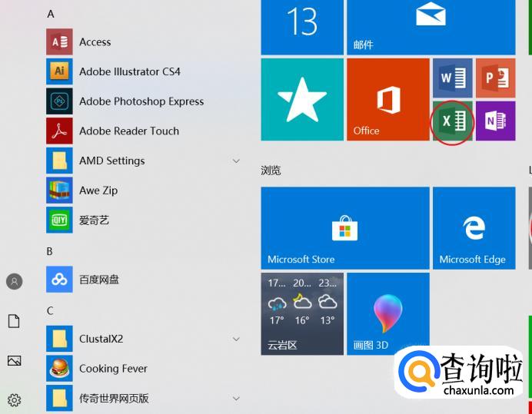This screenshot has height=414, width=532.
Task: Expand the ClustalX2 folder chevron
Action: (x=236, y=339)
